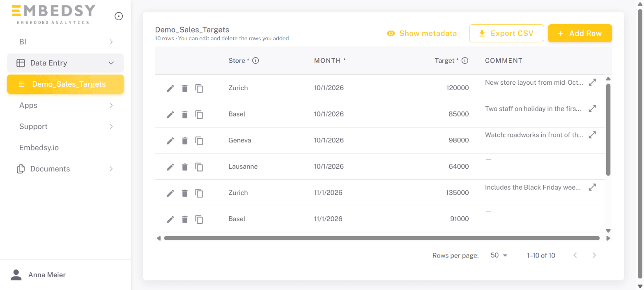Duplicate the Basel 10/1/2026 row
Image resolution: width=644 pixels, height=290 pixels.
click(x=199, y=114)
